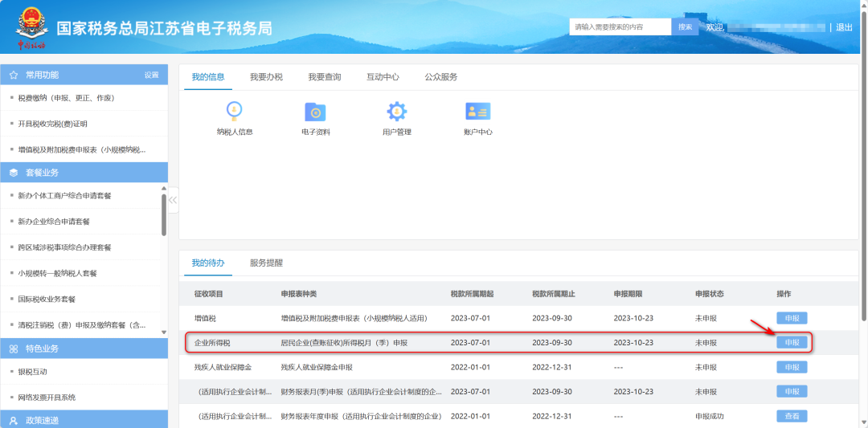
Task: Open the 电子资料 folder icon
Action: click(x=315, y=112)
